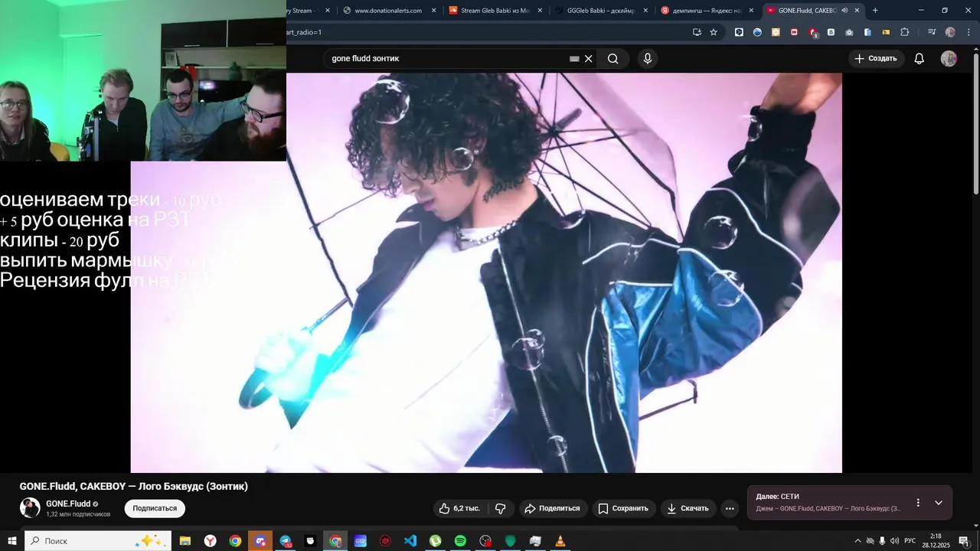Open the three-dot more actions under video
The width and height of the screenshot is (980, 551).
pos(730,508)
